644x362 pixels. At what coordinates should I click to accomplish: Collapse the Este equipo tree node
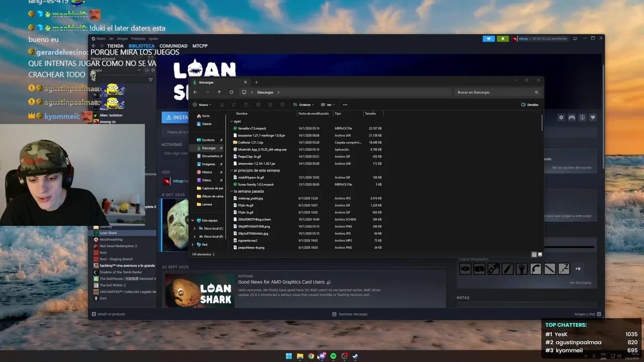click(x=192, y=220)
